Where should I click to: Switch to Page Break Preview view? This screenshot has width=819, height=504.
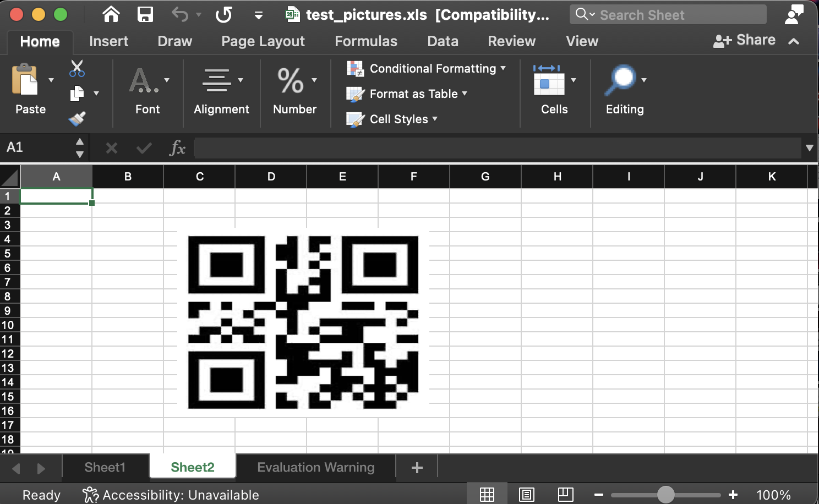click(565, 495)
